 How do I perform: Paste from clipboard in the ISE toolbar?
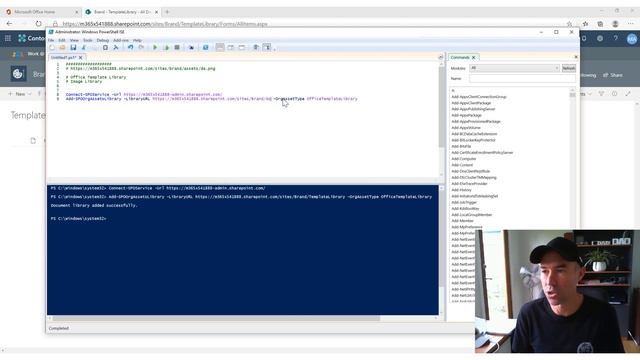click(x=105, y=48)
